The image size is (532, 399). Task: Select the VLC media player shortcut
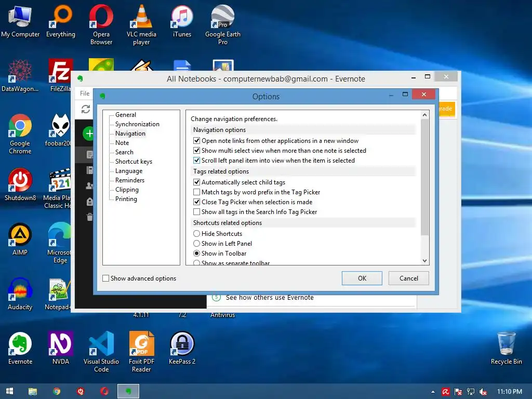pos(141,24)
